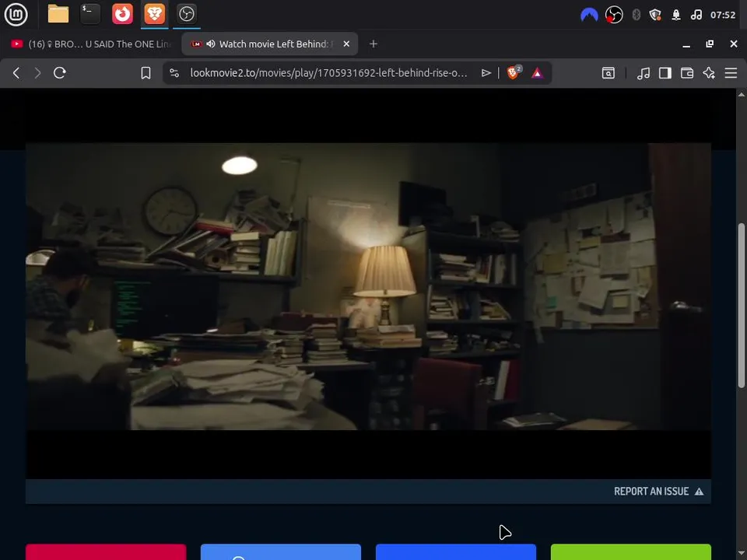Open the notifications bell in the tray
The width and height of the screenshot is (747, 560).
[x=676, y=15]
